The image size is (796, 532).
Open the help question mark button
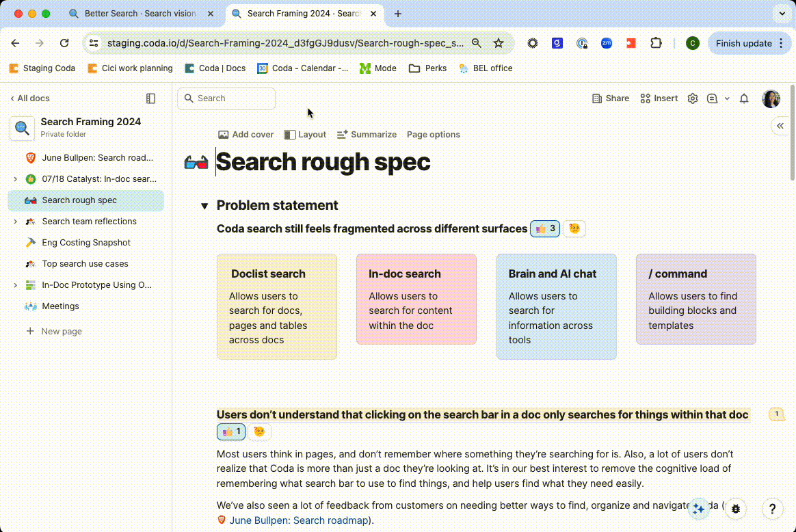point(772,509)
